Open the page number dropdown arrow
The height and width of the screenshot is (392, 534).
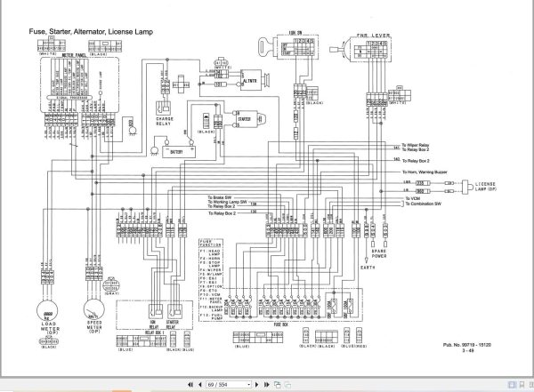pos(248,385)
